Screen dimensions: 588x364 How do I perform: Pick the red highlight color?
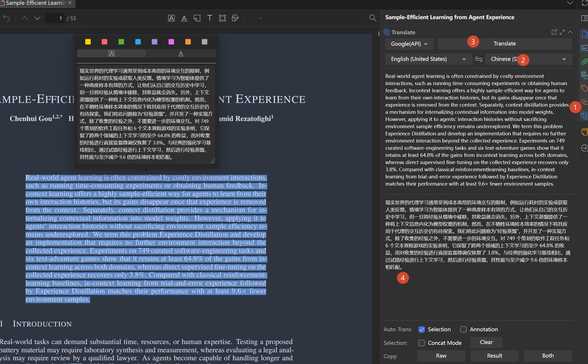(x=105, y=42)
